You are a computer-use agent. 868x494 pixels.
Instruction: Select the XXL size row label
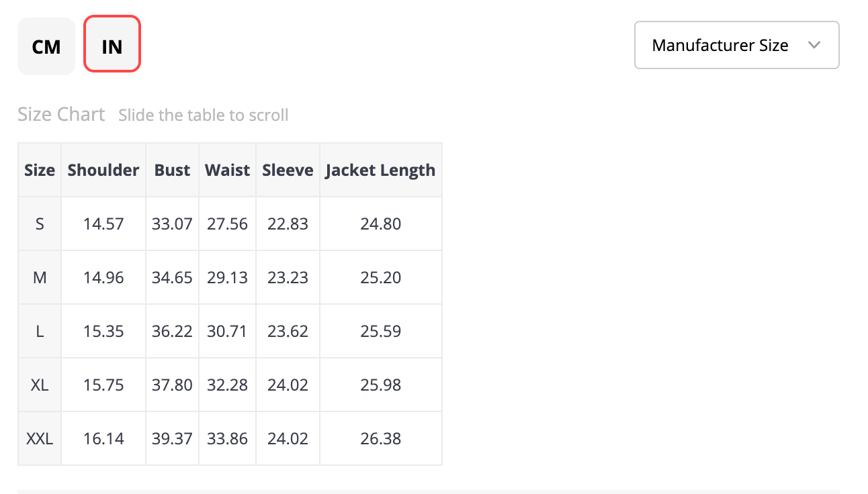(x=40, y=438)
